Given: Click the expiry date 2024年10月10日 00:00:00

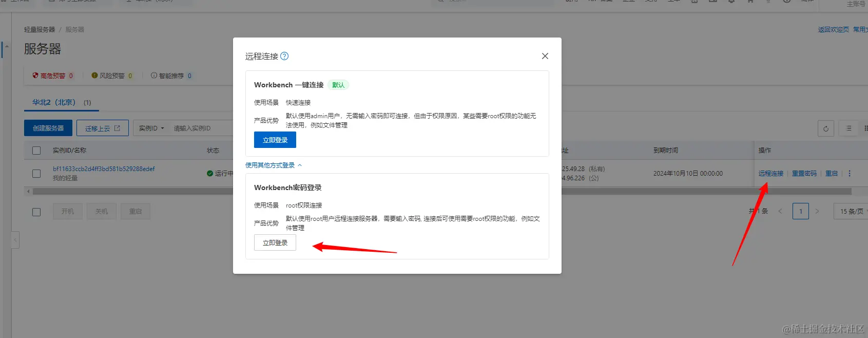Looking at the screenshot, I should coord(688,174).
